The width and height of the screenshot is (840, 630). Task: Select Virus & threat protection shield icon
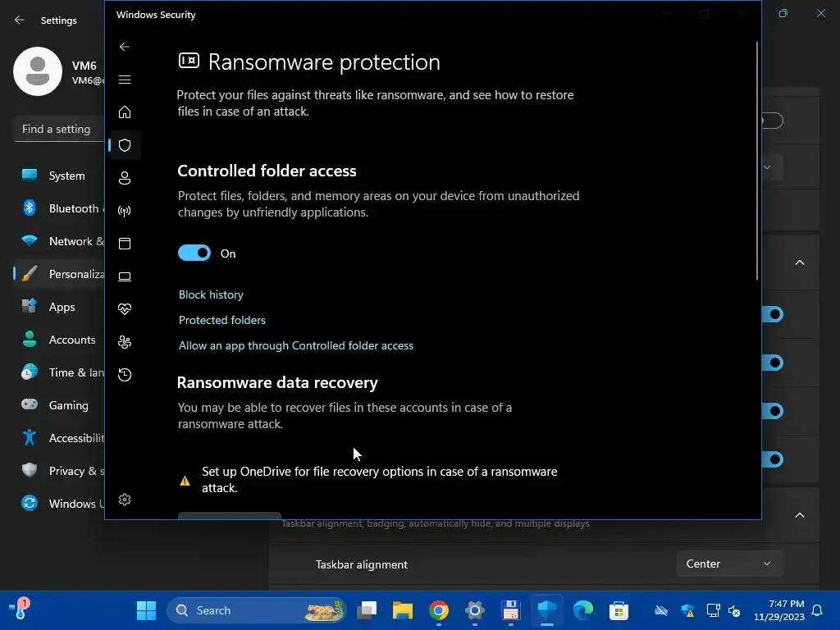[125, 145]
